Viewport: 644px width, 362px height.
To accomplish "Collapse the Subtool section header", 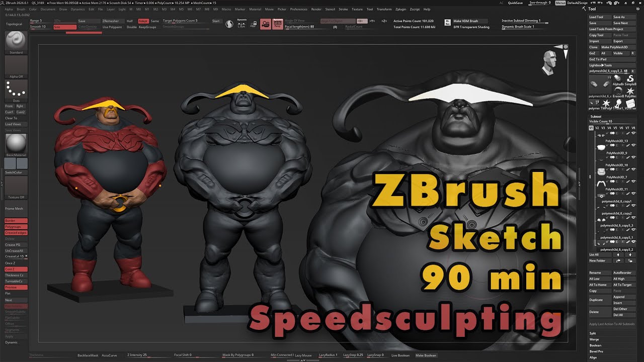I will 596,116.
